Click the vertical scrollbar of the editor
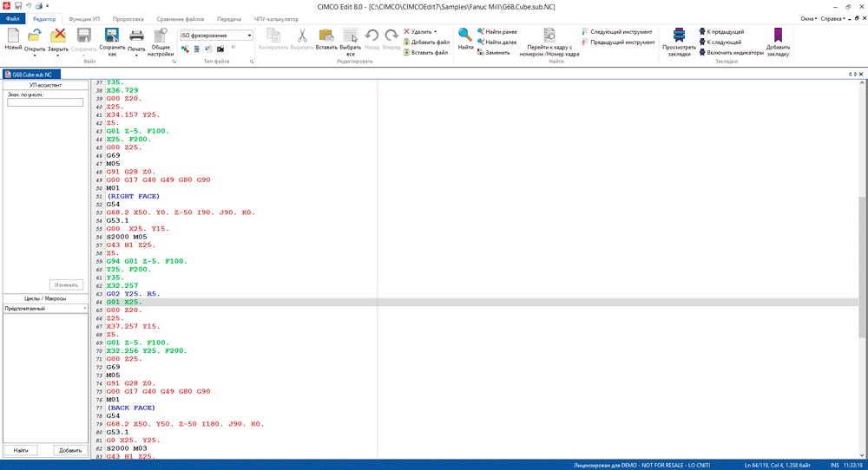Screen dimensions: 868x470 [863, 269]
